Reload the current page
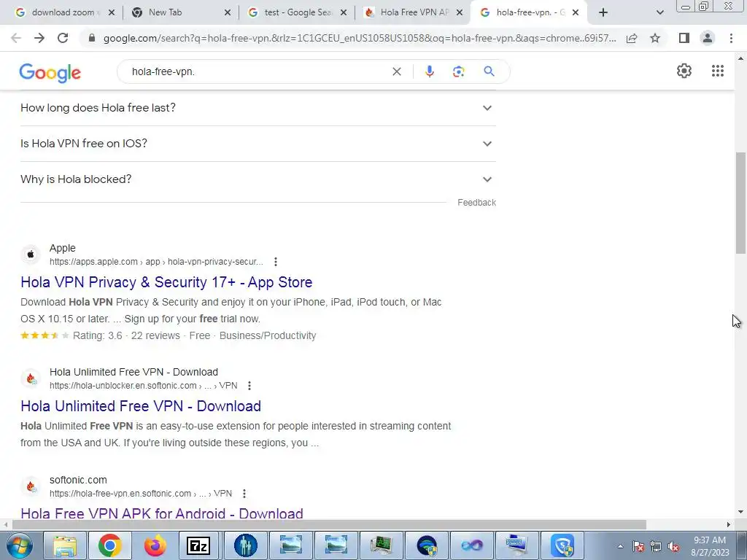 point(63,38)
